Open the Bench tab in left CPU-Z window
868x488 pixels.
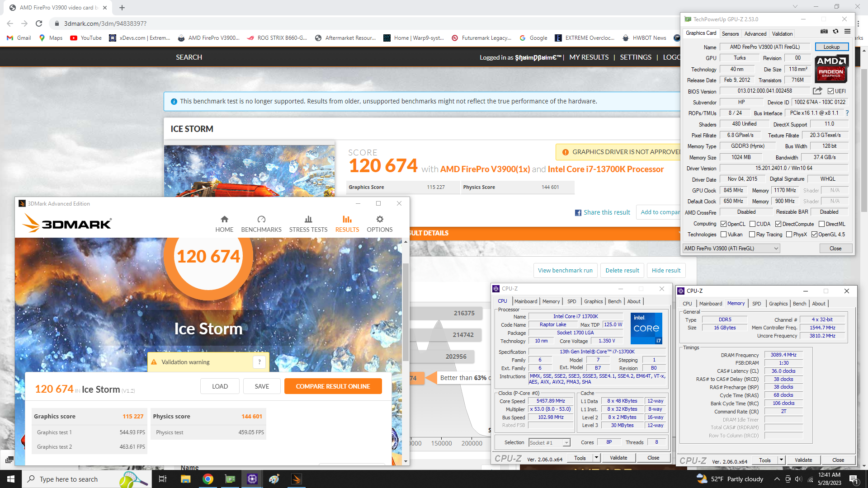(x=614, y=301)
